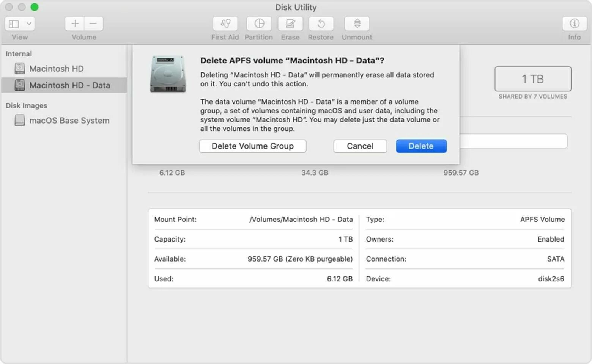Click the green zoom window button
The image size is (592, 364).
point(35,7)
